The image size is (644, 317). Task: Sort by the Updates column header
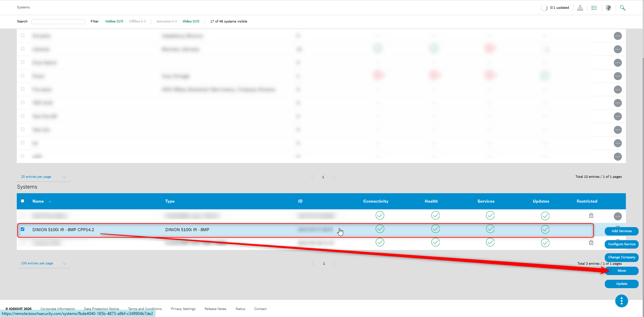coord(541,201)
